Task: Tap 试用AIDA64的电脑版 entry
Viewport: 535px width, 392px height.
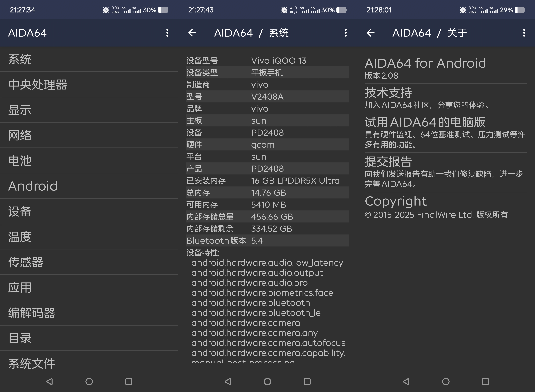Action: [446, 133]
